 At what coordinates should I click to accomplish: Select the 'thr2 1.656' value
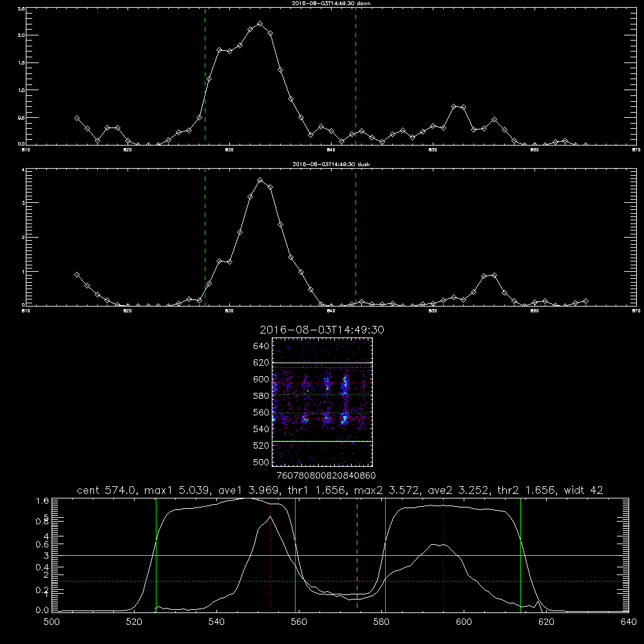click(x=526, y=490)
